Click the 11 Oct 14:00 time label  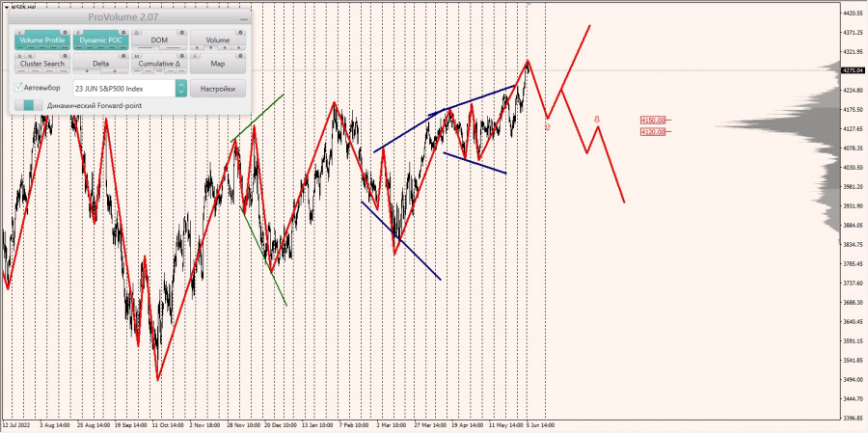[169, 426]
